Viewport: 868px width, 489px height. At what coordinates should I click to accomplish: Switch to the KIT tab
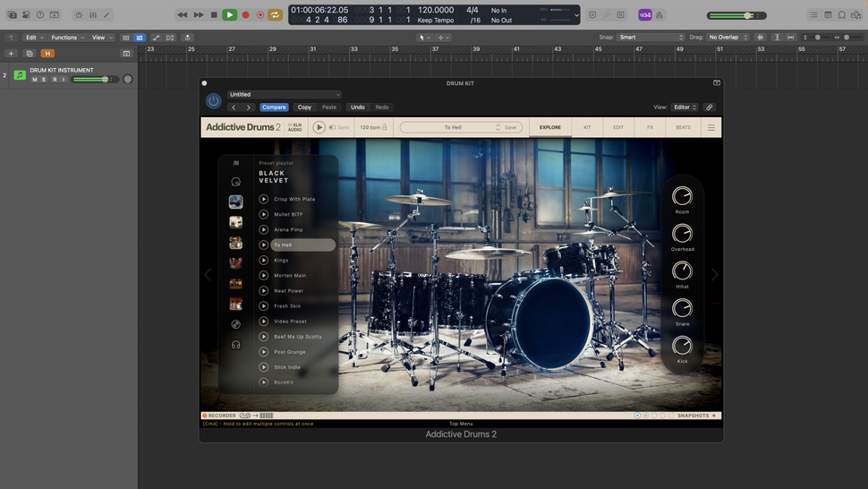(x=587, y=127)
